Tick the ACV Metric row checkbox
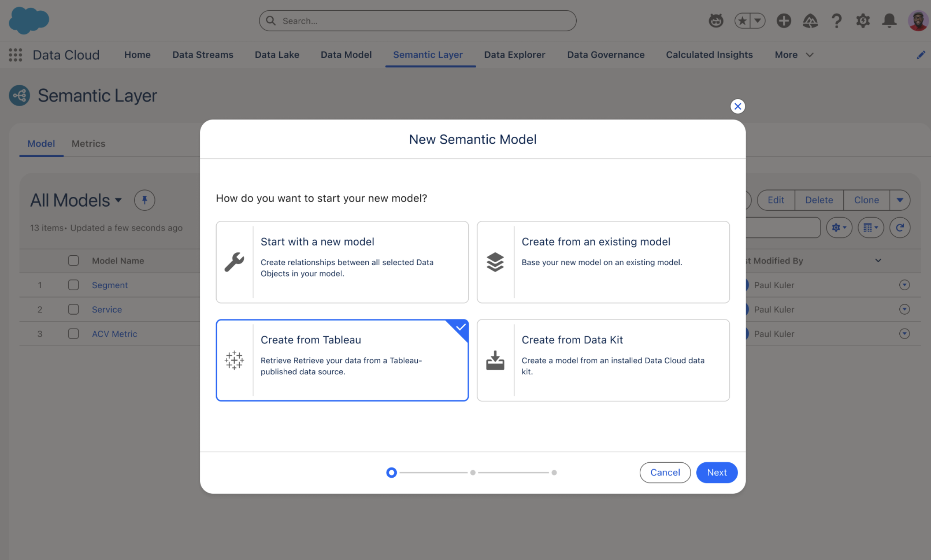 73,334
